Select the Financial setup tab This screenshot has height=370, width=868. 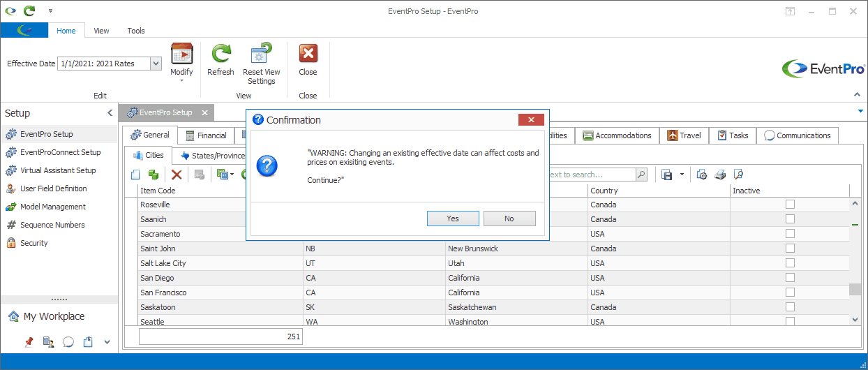tap(206, 135)
